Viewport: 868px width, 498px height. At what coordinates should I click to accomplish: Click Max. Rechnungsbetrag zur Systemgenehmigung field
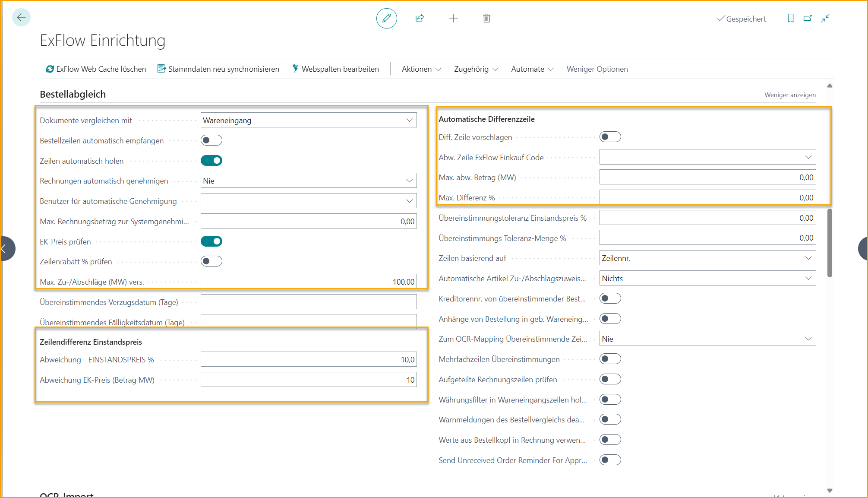309,221
